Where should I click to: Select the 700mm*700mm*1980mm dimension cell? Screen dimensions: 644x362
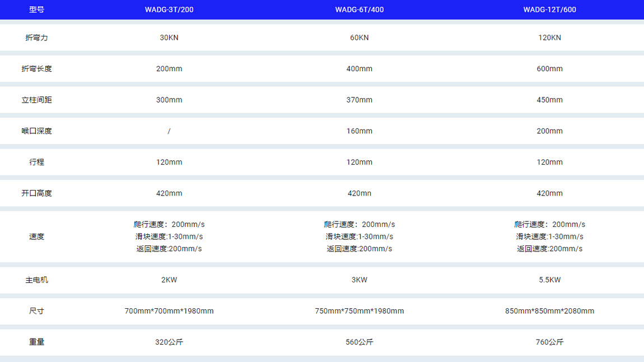pyautogui.click(x=169, y=311)
